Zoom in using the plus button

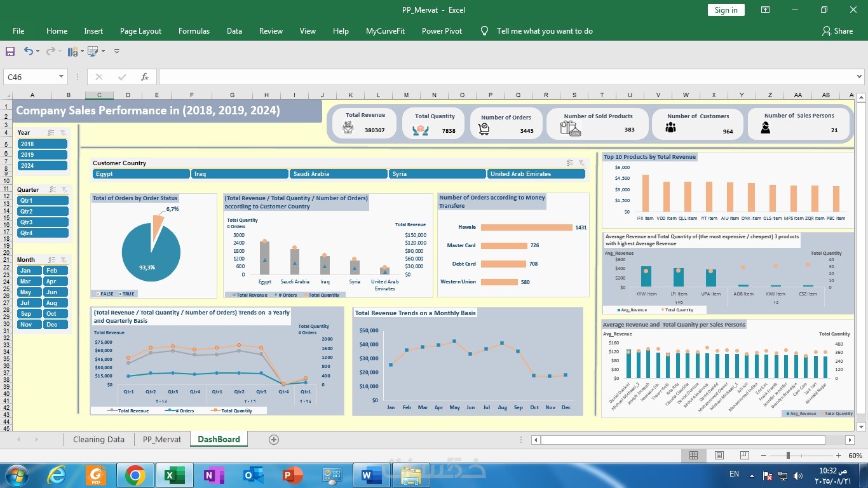pos(837,456)
